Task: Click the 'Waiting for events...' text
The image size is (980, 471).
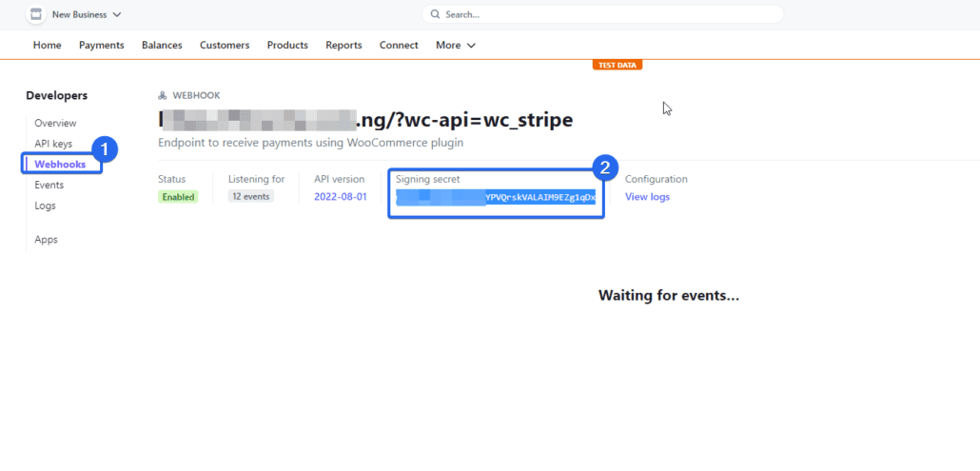Action: pos(669,296)
